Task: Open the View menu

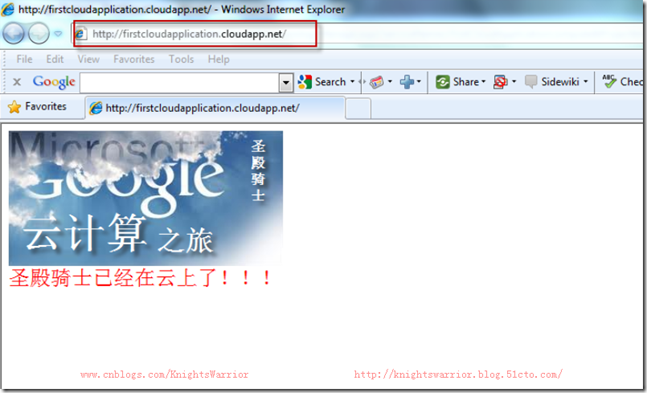Action: (x=88, y=59)
